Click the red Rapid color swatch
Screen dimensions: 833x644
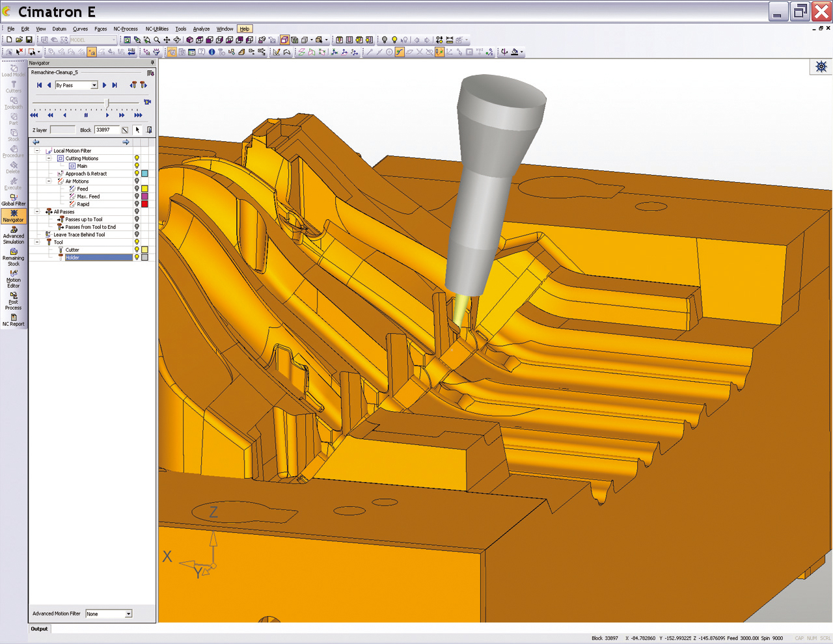click(144, 204)
